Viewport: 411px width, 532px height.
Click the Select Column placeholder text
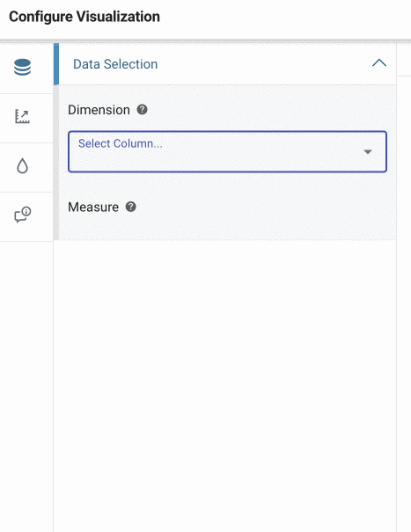click(121, 143)
